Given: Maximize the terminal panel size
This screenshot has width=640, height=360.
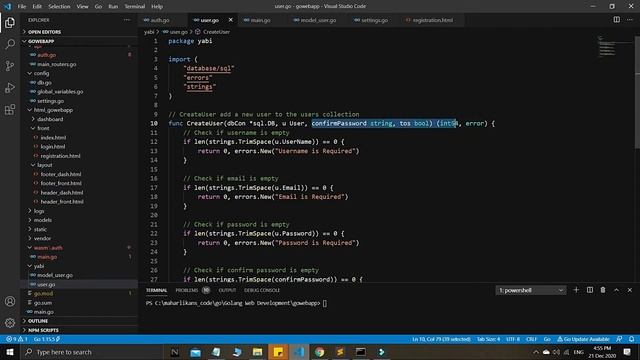Looking at the screenshot, I should point(616,290).
